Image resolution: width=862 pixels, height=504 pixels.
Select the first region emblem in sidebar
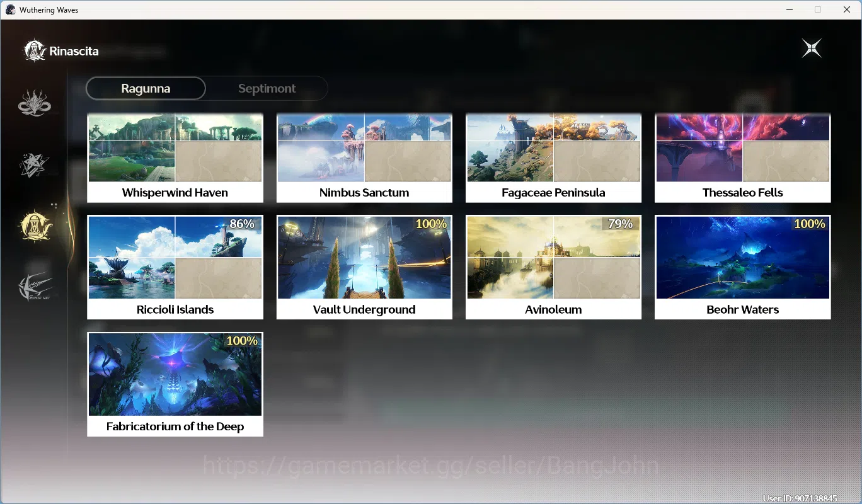34,103
